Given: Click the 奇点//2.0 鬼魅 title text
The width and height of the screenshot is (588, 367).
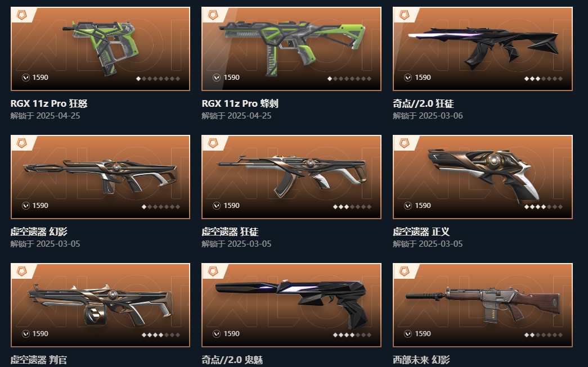Looking at the screenshot, I should pyautogui.click(x=232, y=360).
